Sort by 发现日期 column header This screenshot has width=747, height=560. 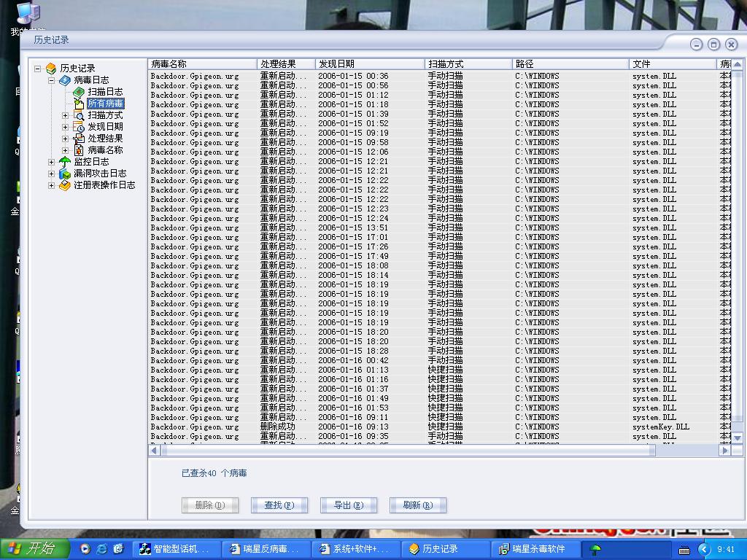[x=370, y=64]
